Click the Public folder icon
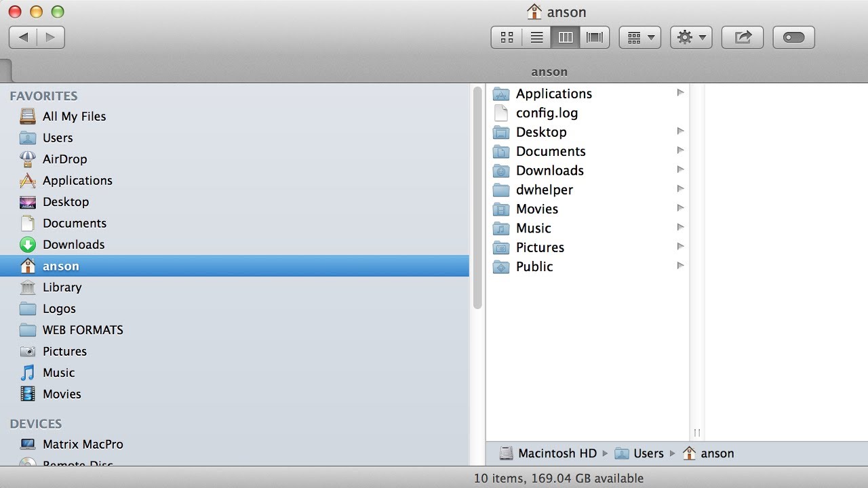 click(x=501, y=266)
